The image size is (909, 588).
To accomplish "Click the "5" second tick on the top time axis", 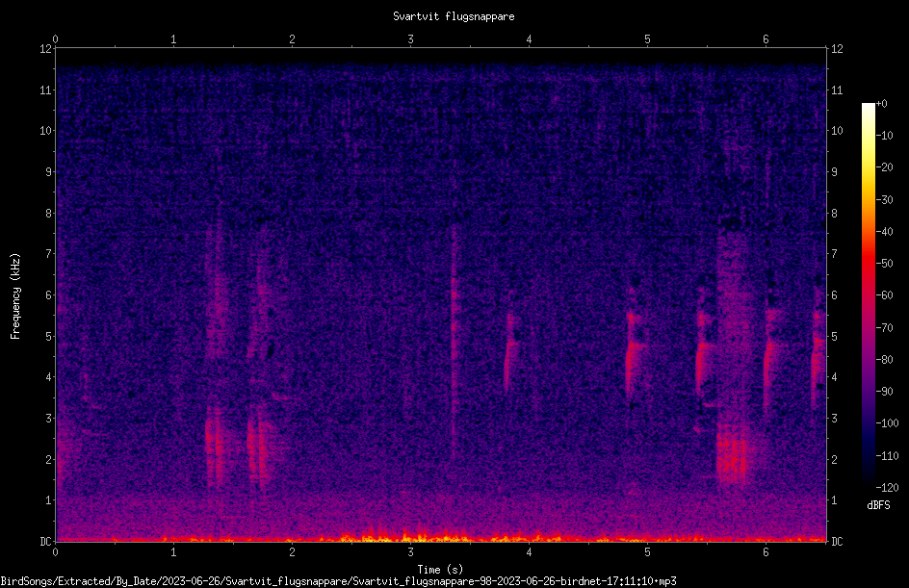I will (x=647, y=39).
